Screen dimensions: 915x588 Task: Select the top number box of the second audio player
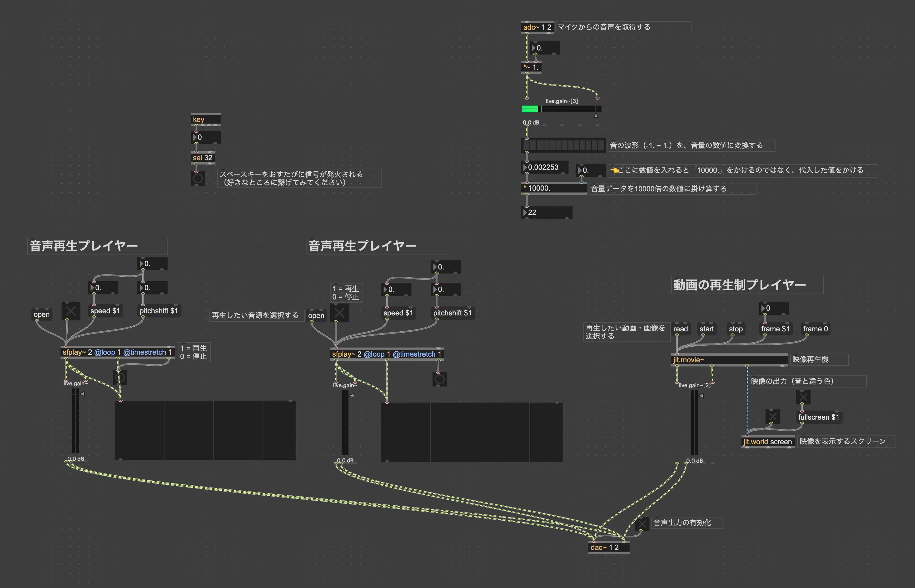click(446, 267)
